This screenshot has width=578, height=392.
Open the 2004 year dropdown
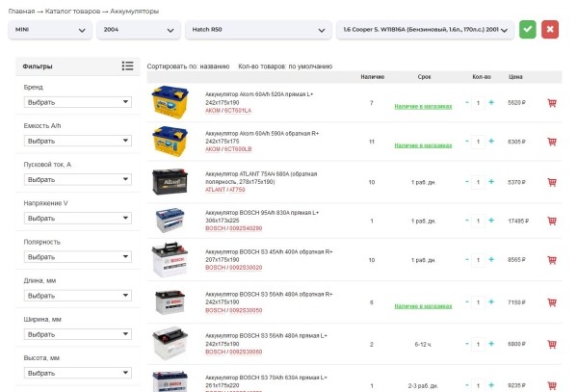click(x=138, y=30)
